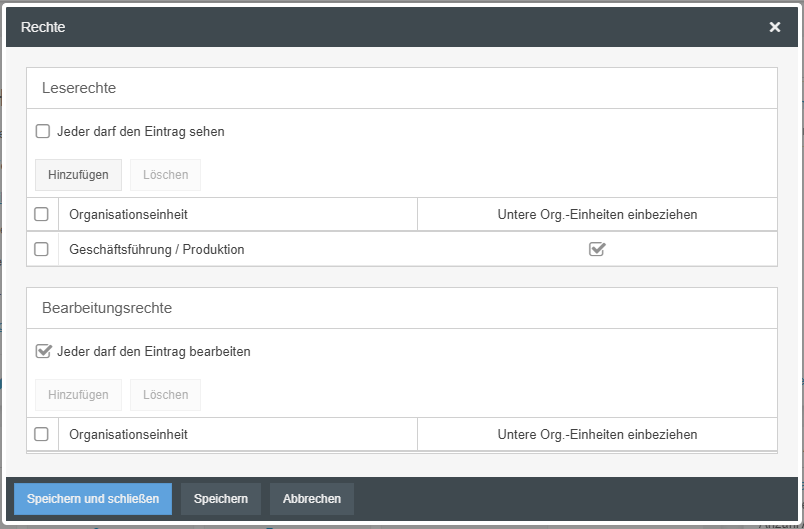Screen dimensions: 804x529
Task: Click the Bearbeitungsrechte section heading
Action: [x=107, y=308]
